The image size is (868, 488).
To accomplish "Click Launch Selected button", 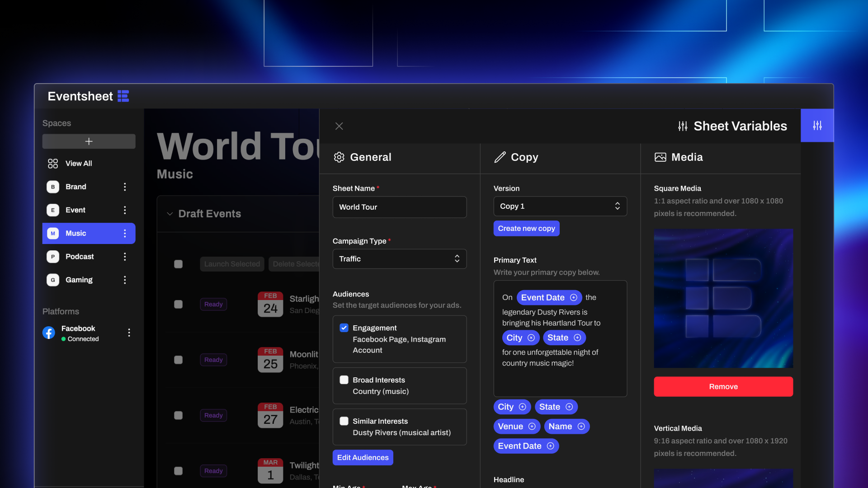I will 232,264.
